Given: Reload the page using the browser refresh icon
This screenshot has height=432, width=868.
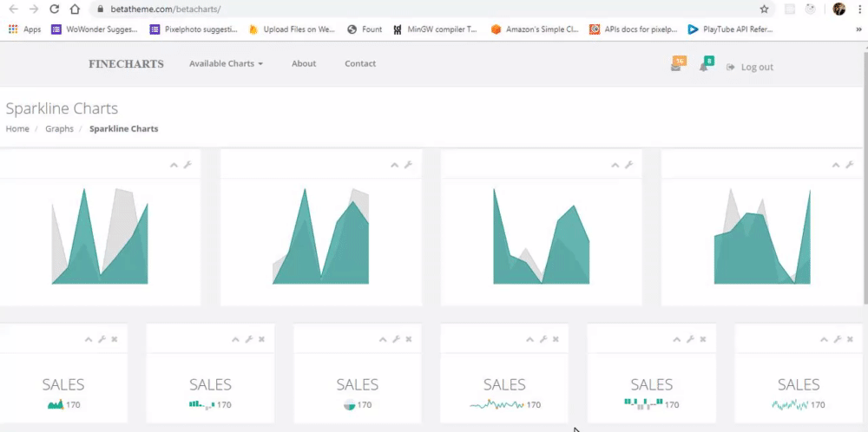Looking at the screenshot, I should click(54, 9).
